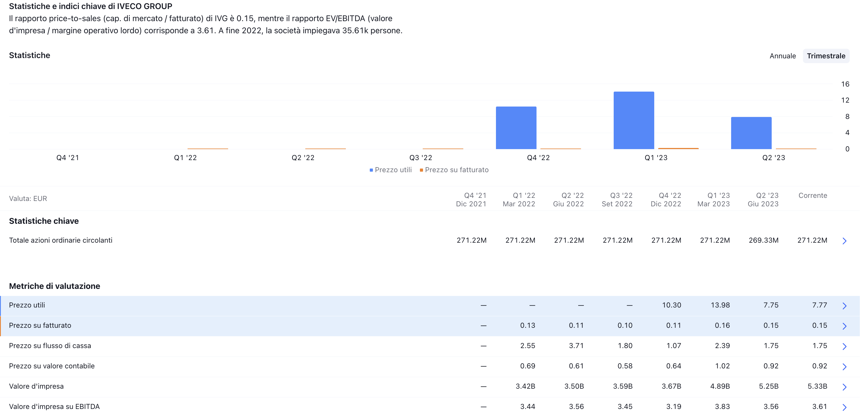The width and height of the screenshot is (868, 416).
Task: Click the Q3 '22 Set 2022 column header
Action: point(617,200)
